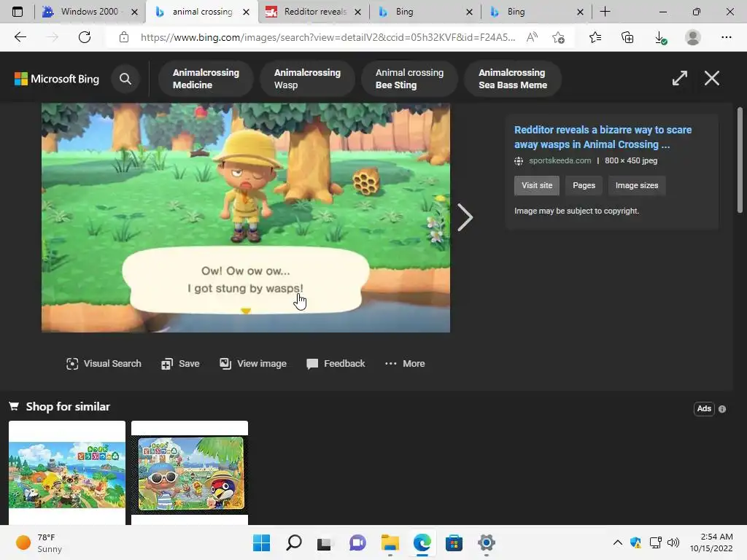Select Animal crossing Bee Sting suggestion
747x560 pixels.
(x=409, y=79)
